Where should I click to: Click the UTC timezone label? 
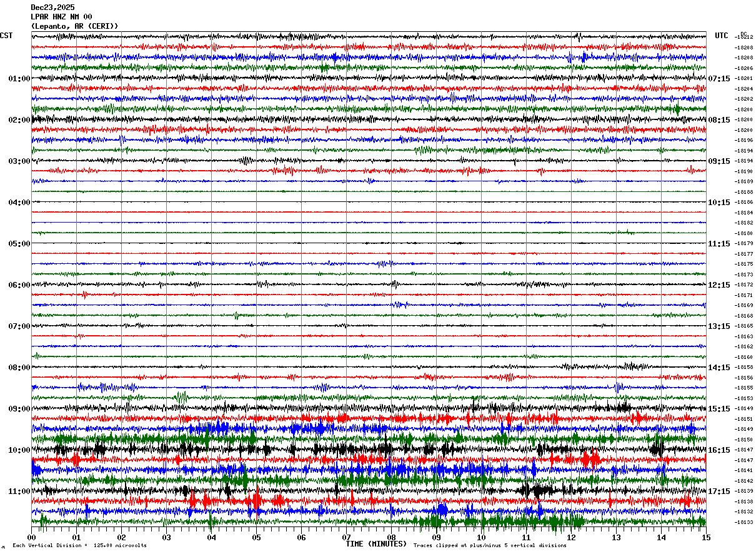(x=722, y=36)
